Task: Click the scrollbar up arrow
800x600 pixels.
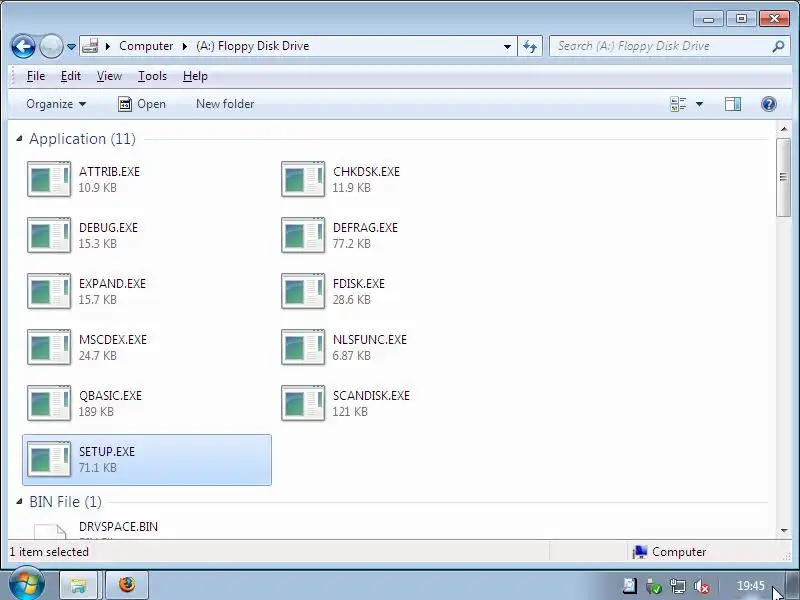Action: [x=784, y=129]
